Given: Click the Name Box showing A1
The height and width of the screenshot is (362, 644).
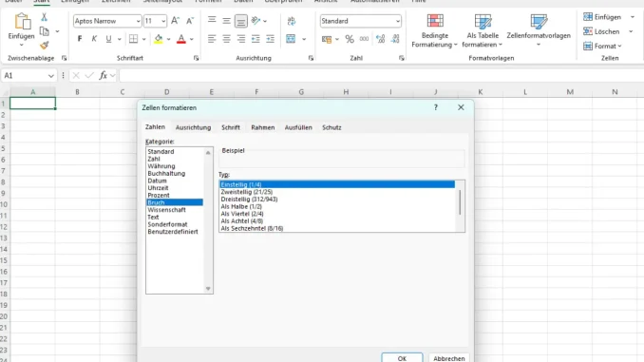Looking at the screenshot, I should [28, 76].
